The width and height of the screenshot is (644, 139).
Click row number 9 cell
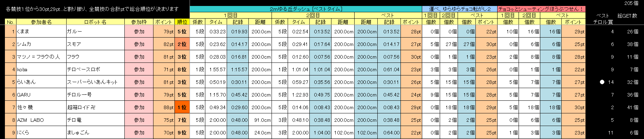[11, 133]
